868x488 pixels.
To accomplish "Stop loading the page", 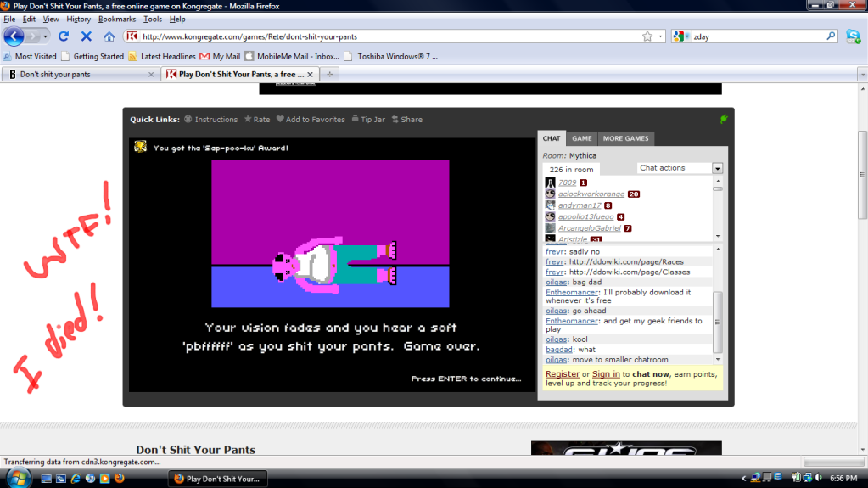I will 86,36.
